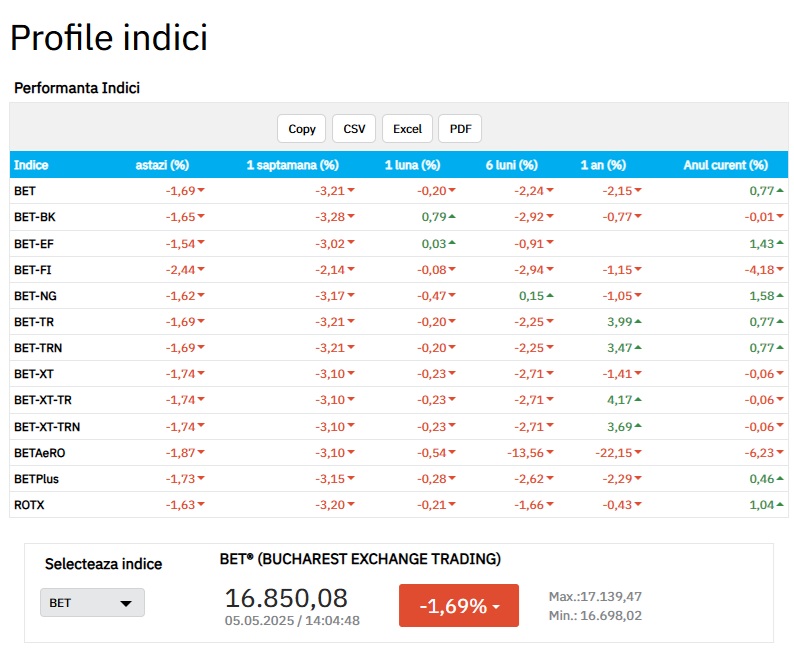Download the table as PDF
794x672 pixels.
460,129
